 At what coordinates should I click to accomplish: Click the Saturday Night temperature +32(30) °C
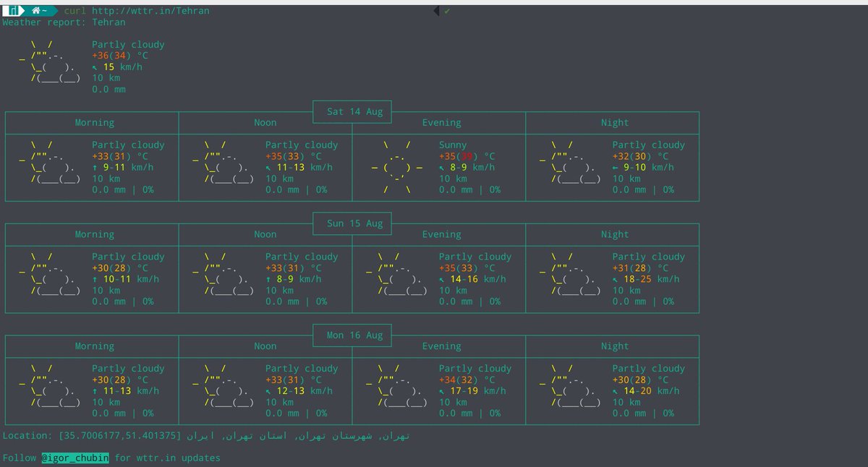coord(641,156)
